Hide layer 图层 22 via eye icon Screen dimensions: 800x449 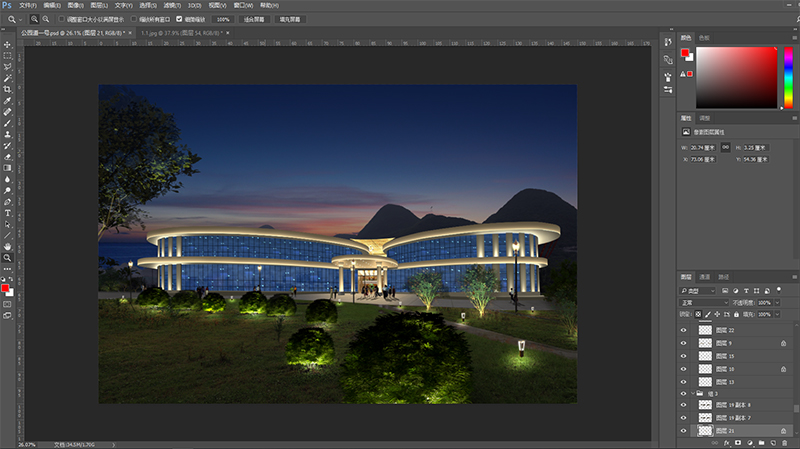[684, 330]
